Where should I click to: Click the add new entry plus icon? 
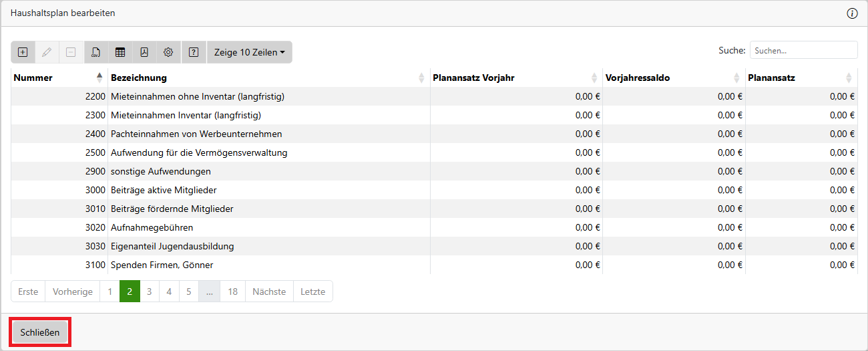click(23, 52)
